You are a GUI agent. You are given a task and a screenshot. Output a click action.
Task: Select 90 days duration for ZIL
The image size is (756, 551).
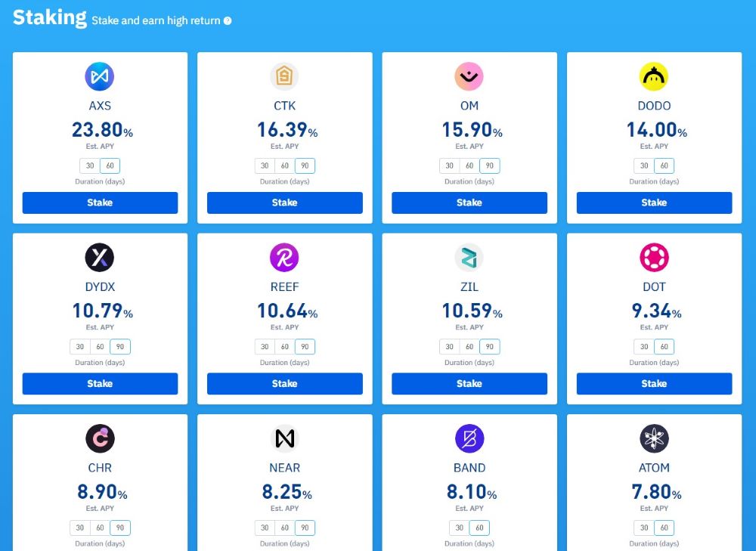point(489,346)
